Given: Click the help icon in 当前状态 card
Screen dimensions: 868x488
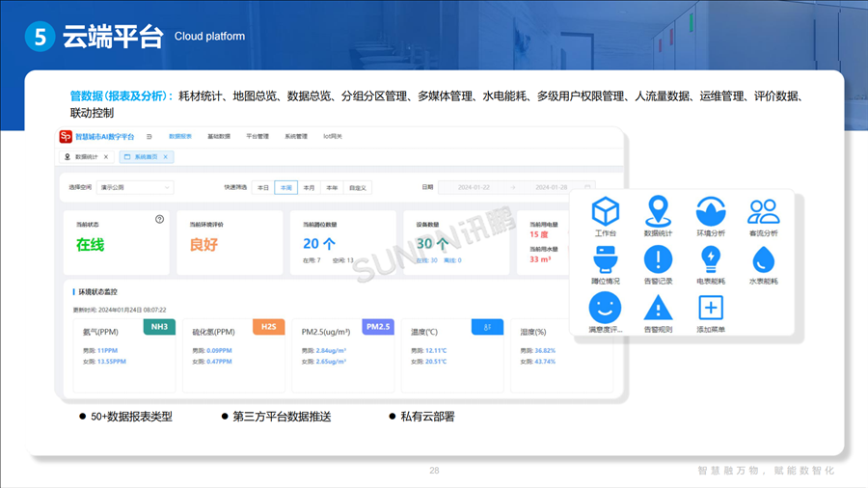Looking at the screenshot, I should (x=159, y=220).
